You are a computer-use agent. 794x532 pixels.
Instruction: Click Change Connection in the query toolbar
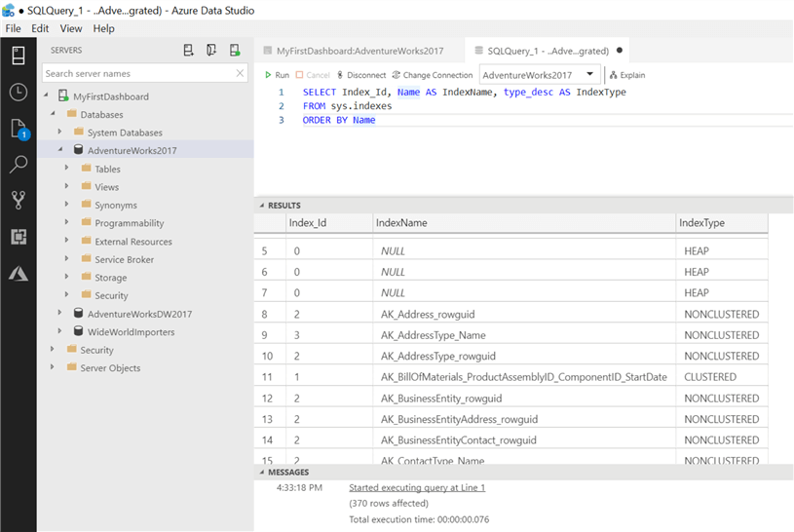(433, 75)
